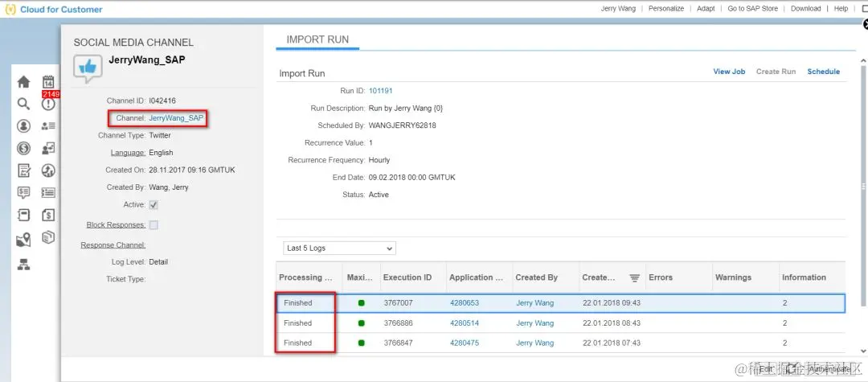Open application log 4280475
Screen dimensions: 868x382
[x=464, y=343]
